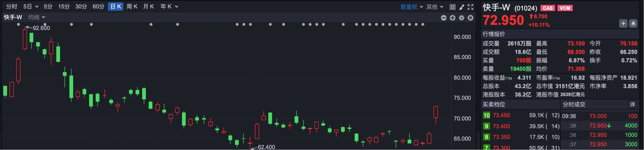644x150 pixels.
Task: Switch to the 周K weekly chart tab
Action: click(132, 7)
